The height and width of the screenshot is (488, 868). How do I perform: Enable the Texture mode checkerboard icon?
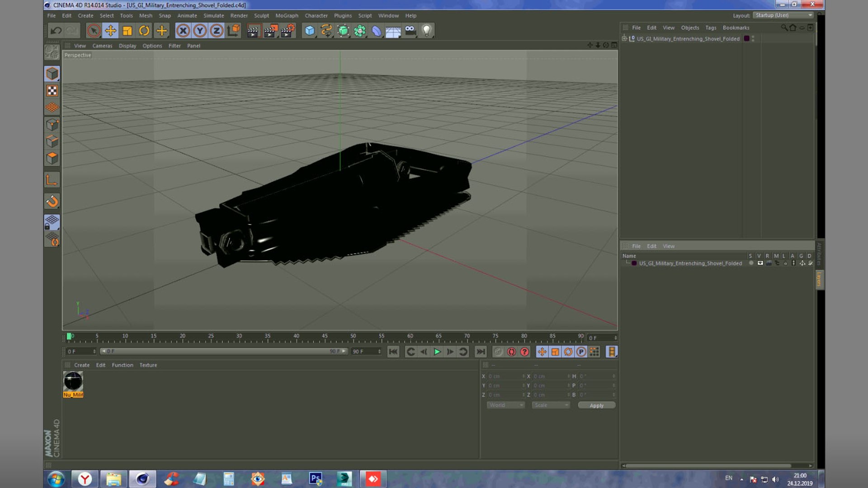[52, 91]
